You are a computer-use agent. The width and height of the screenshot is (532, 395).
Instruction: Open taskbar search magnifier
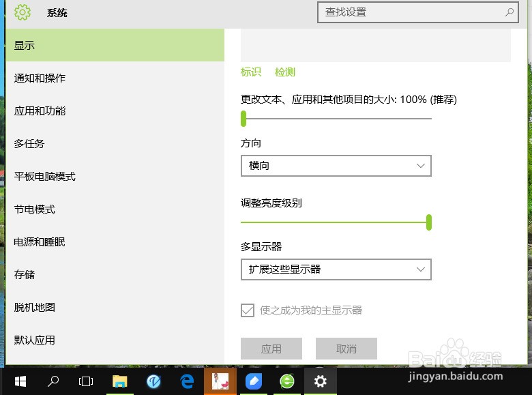point(53,381)
